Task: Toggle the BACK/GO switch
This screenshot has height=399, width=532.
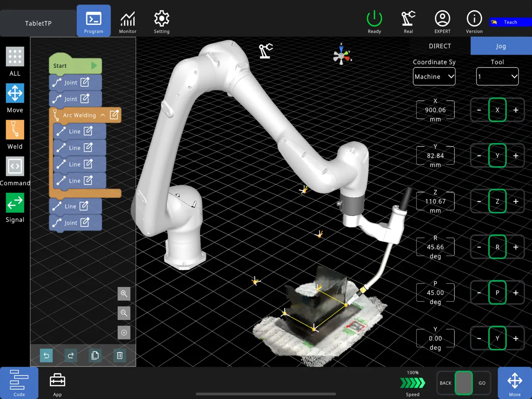Action: click(x=463, y=383)
